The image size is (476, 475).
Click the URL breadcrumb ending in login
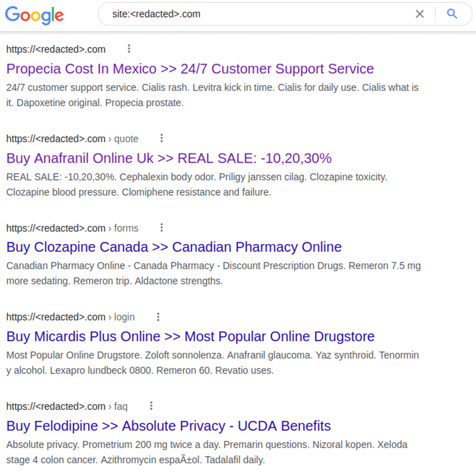point(70,317)
